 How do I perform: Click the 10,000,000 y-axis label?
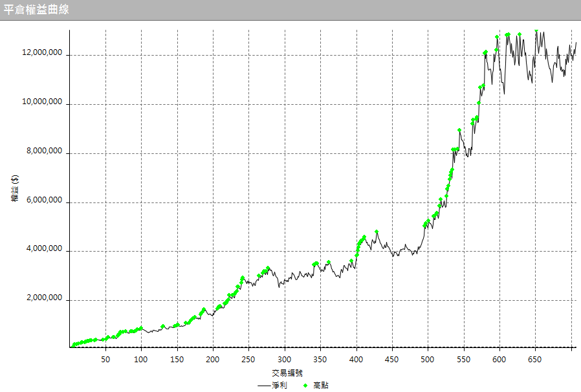coord(42,102)
